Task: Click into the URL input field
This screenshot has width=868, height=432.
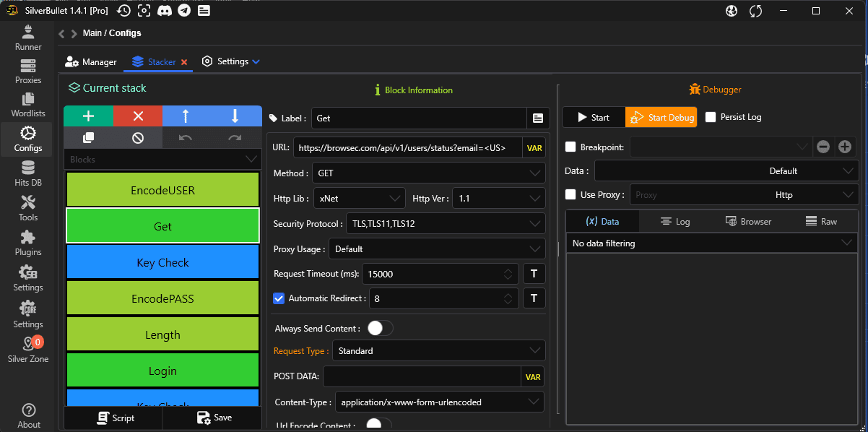Action: [406, 147]
